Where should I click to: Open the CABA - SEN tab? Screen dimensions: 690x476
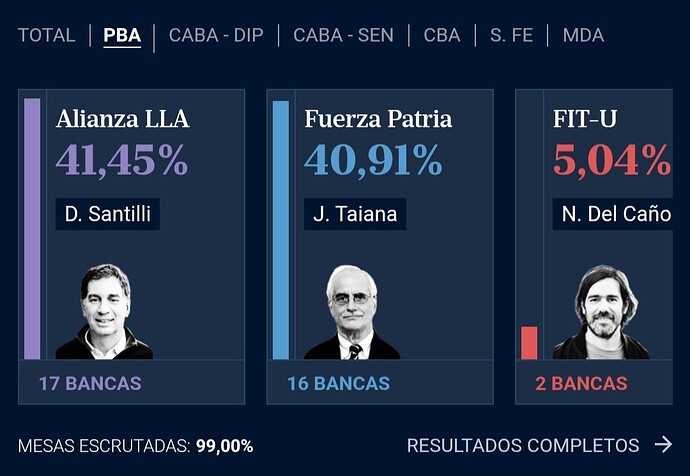point(343,36)
